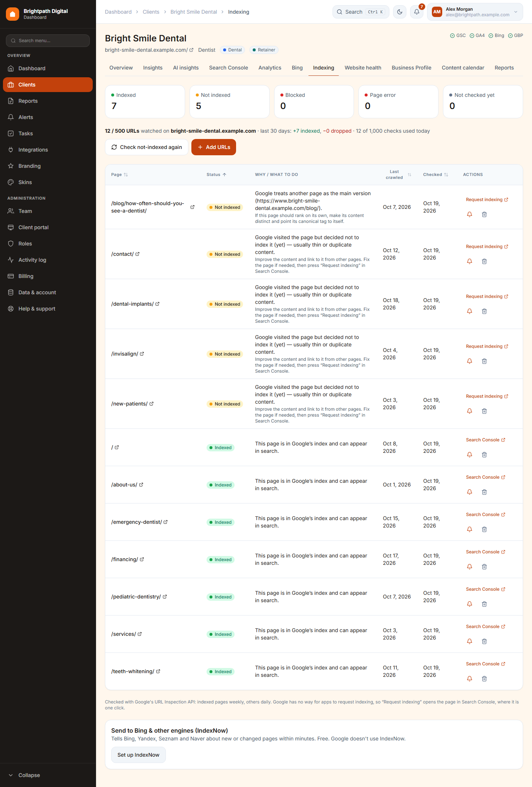Delete the /dental-implants/ URL via trash icon

tap(484, 311)
